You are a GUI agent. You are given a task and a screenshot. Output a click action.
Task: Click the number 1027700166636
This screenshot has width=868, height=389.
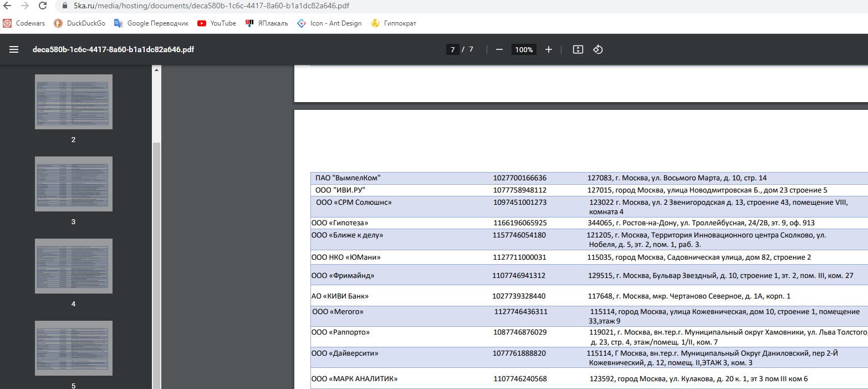pyautogui.click(x=520, y=178)
